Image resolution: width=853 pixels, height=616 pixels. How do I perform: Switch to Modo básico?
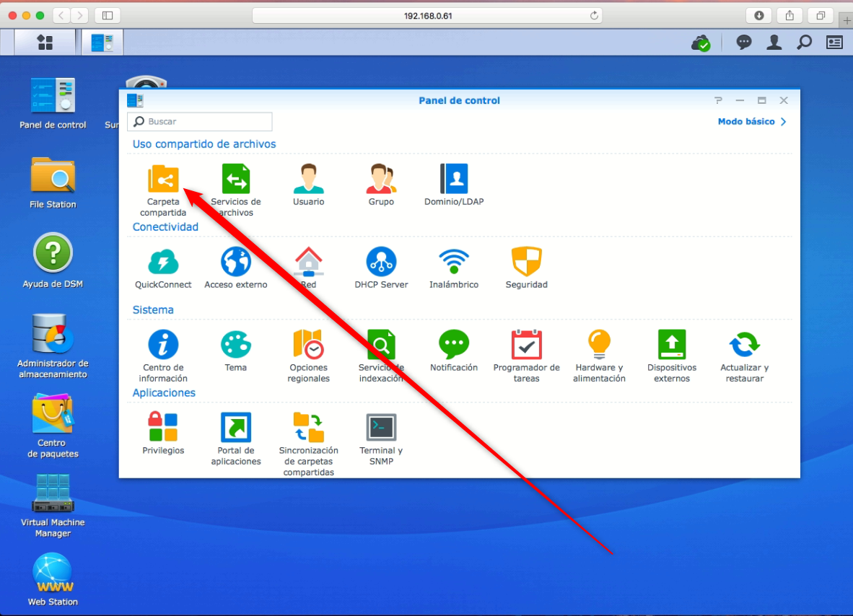(x=752, y=121)
